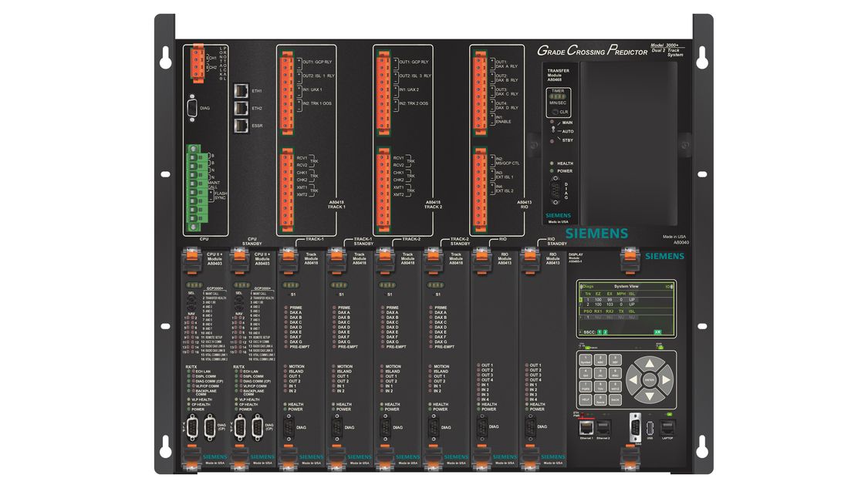
Task: Push the '2 ABC' keypad key
Action: (600, 359)
